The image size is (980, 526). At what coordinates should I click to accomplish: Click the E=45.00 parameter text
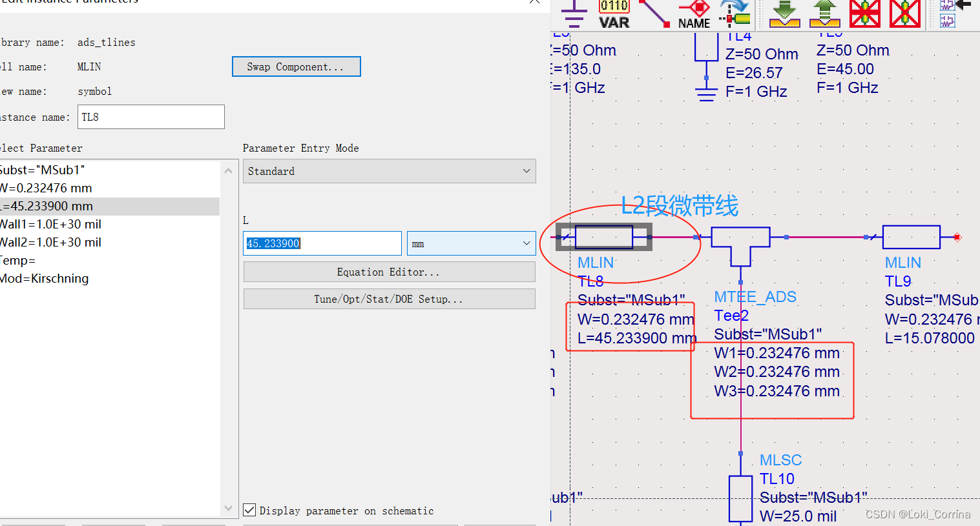pyautogui.click(x=845, y=69)
